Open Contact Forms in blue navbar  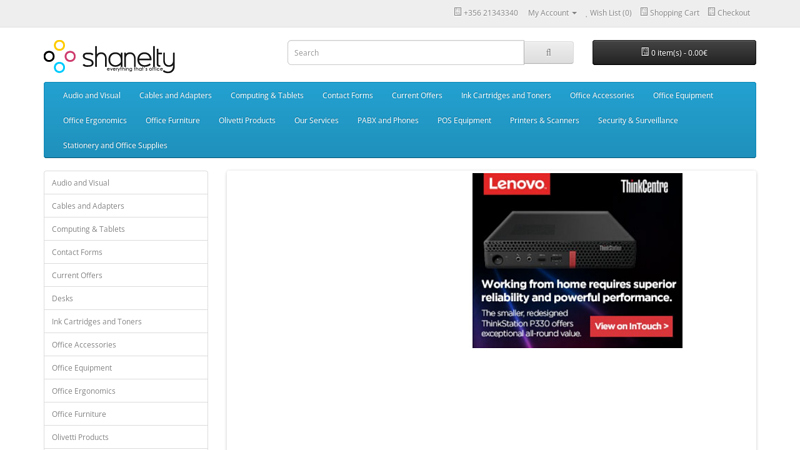347,95
